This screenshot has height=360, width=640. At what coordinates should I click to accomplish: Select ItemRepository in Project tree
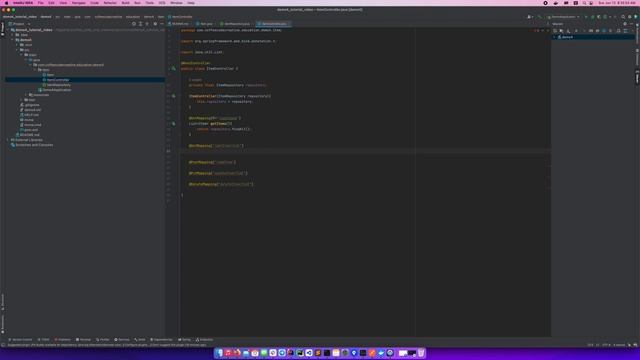pos(58,85)
